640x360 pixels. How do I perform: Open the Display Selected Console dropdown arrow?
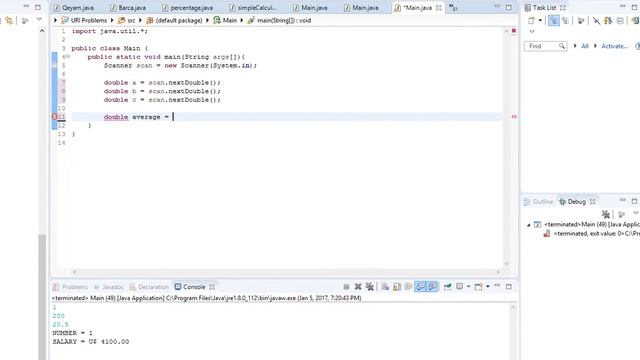click(468, 287)
